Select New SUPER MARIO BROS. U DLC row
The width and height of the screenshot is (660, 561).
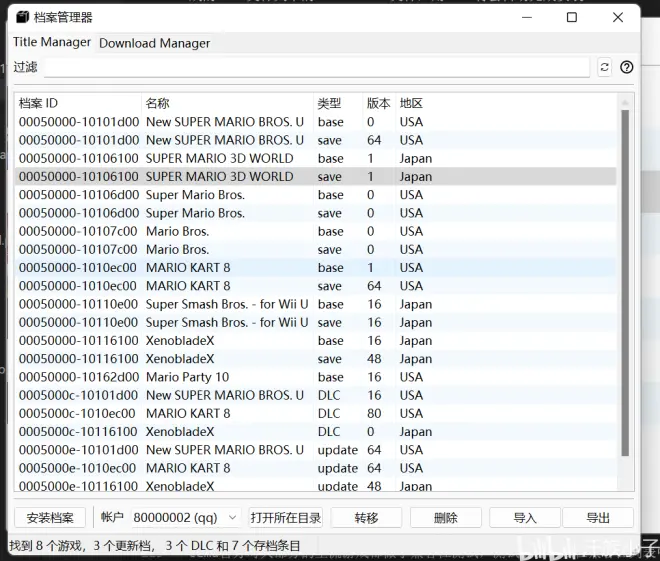point(316,395)
